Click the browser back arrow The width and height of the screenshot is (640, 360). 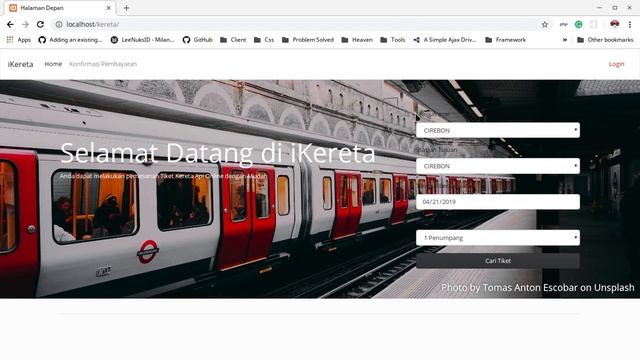(x=10, y=24)
